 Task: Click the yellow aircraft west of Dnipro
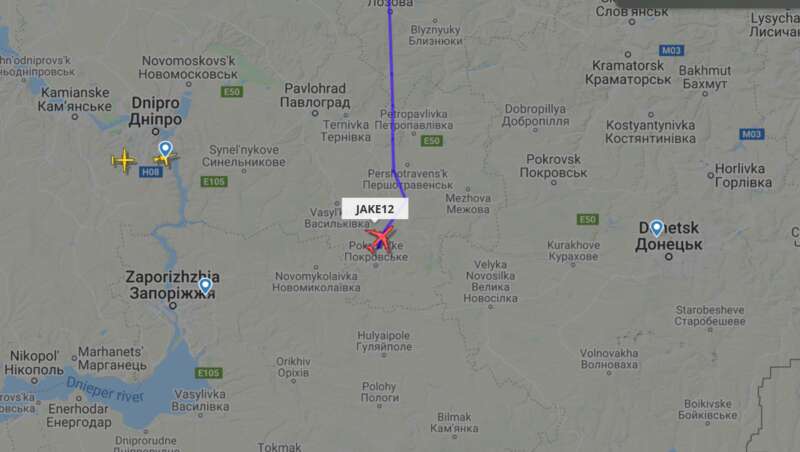pos(123,160)
